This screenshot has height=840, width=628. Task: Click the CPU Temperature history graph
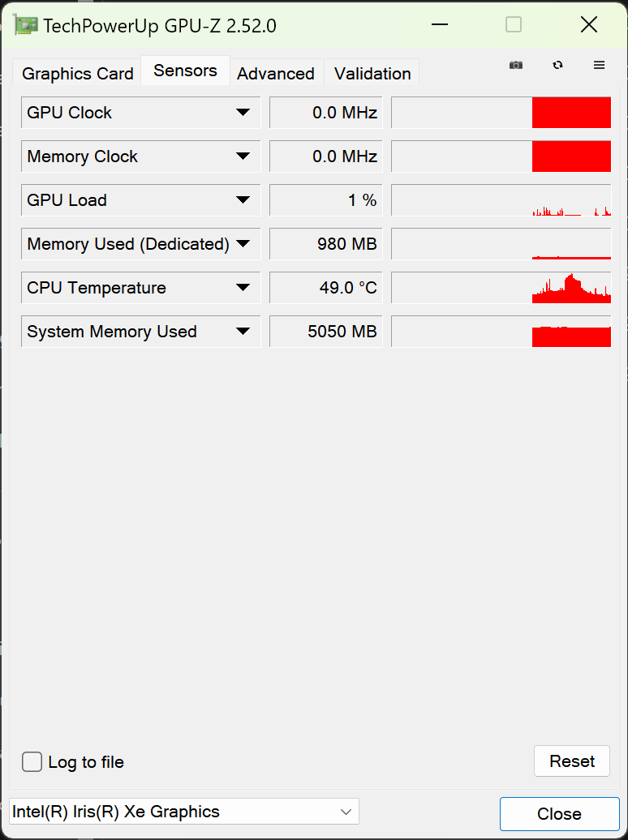501,288
